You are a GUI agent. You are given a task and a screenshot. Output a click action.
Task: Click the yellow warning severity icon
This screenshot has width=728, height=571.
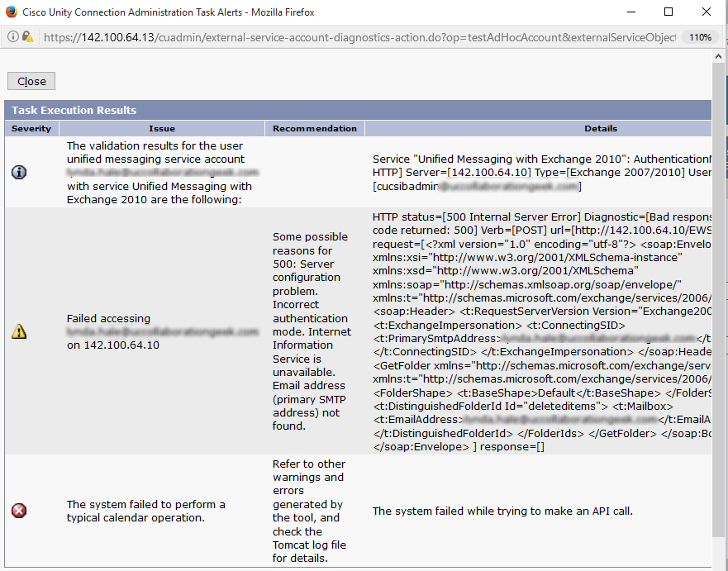[18, 331]
